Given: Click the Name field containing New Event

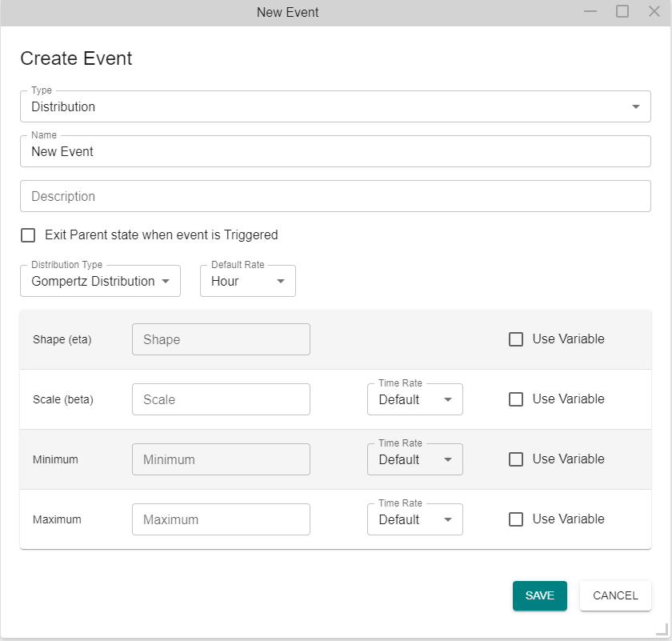Looking at the screenshot, I should (335, 151).
